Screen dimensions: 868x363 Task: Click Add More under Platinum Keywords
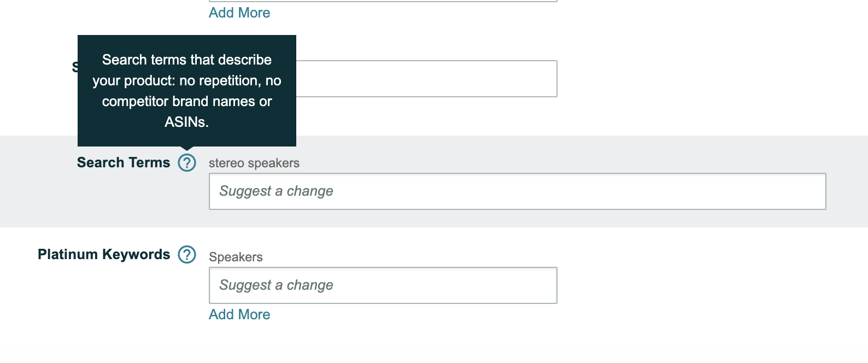(x=239, y=315)
